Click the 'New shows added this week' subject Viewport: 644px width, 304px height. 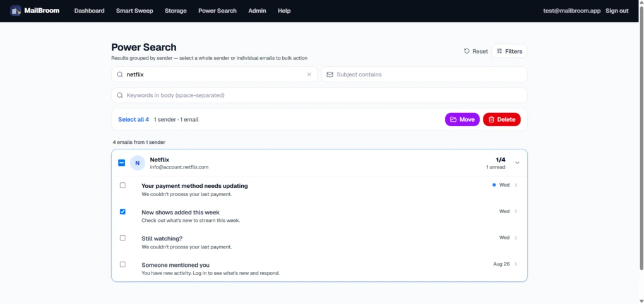(181, 213)
